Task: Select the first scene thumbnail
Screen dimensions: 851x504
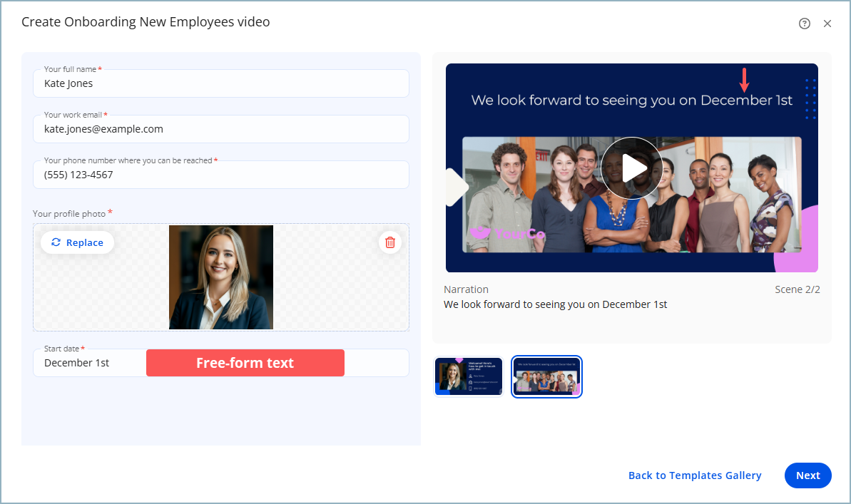Action: tap(469, 376)
